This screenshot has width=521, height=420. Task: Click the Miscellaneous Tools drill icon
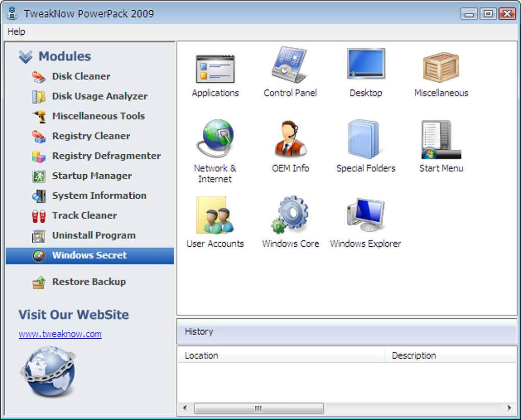(x=39, y=116)
